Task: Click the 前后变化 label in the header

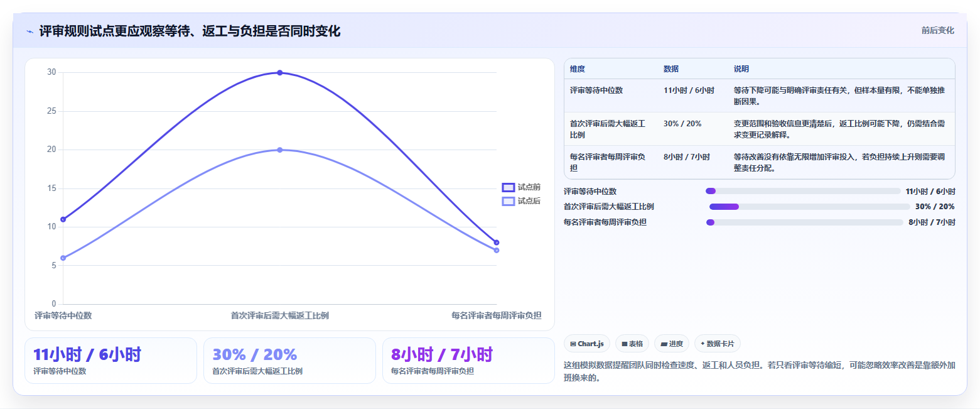Action: (x=937, y=30)
